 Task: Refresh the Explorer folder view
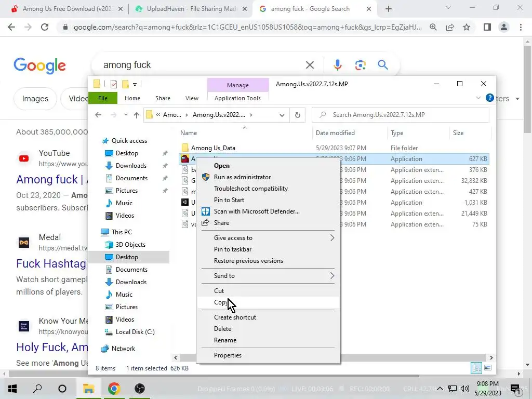[x=298, y=115]
